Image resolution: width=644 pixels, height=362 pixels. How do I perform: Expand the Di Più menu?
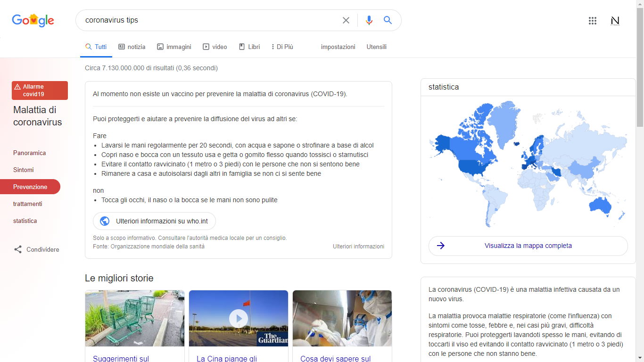click(282, 47)
